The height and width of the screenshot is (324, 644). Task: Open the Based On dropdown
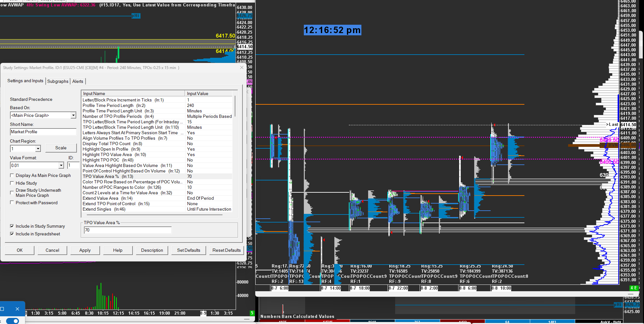[73, 115]
